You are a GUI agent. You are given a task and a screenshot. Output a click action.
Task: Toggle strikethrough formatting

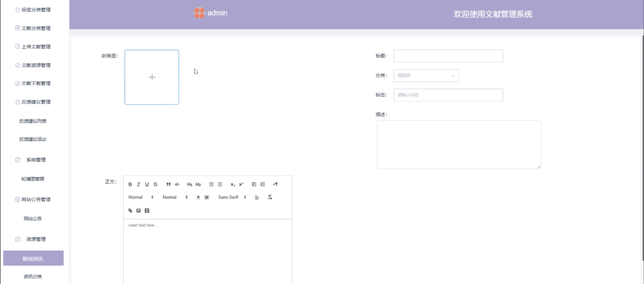pyautogui.click(x=155, y=185)
